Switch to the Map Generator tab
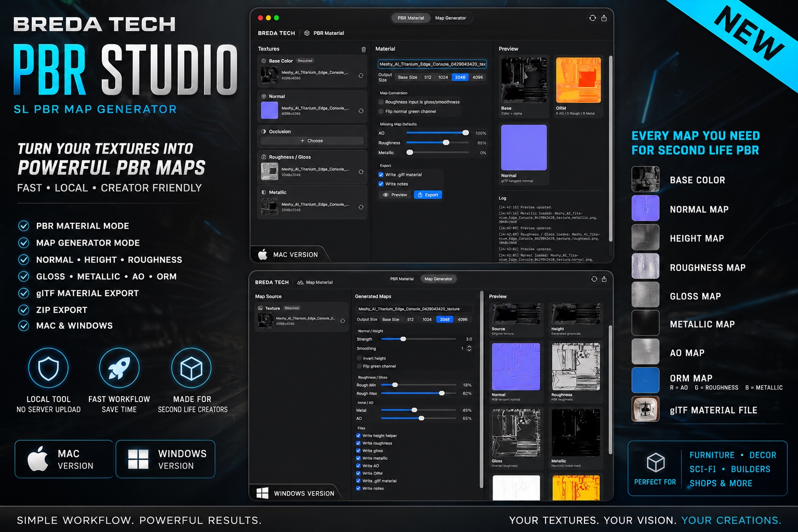The width and height of the screenshot is (798, 532). 451,18
